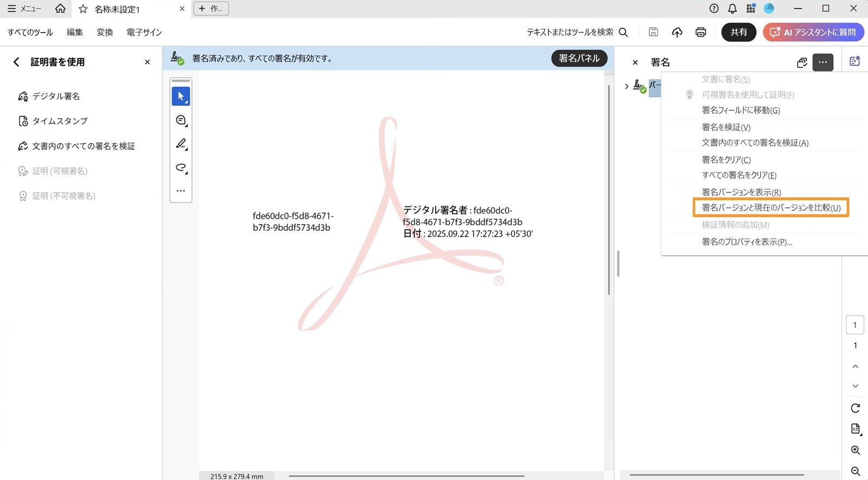Go to the Home icon
This screenshot has height=480, width=868.
(60, 9)
